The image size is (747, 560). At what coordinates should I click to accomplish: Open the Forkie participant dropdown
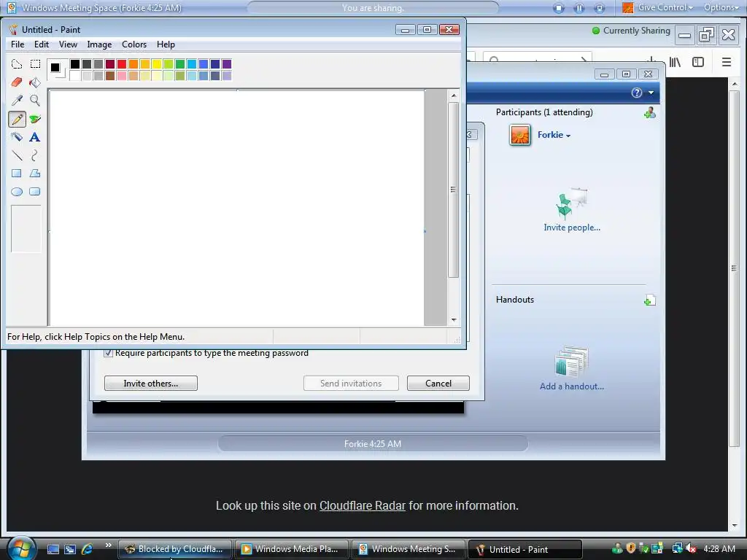coord(554,135)
